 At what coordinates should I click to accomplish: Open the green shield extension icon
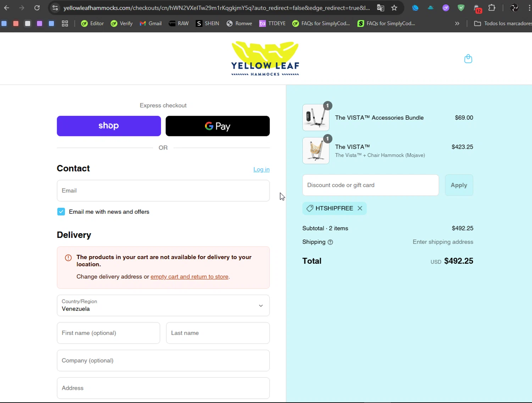tap(461, 8)
